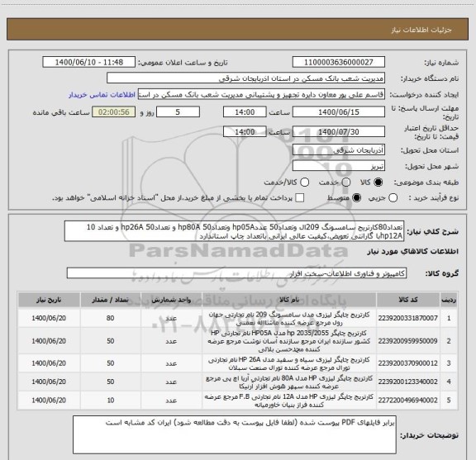
Task: Click the HP 12A cartridge item name
Action: click(289, 401)
